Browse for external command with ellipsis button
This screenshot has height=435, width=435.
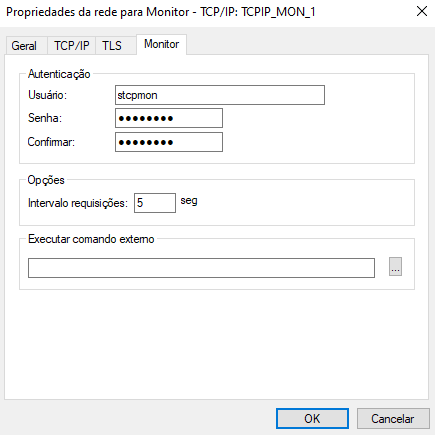[x=395, y=267]
